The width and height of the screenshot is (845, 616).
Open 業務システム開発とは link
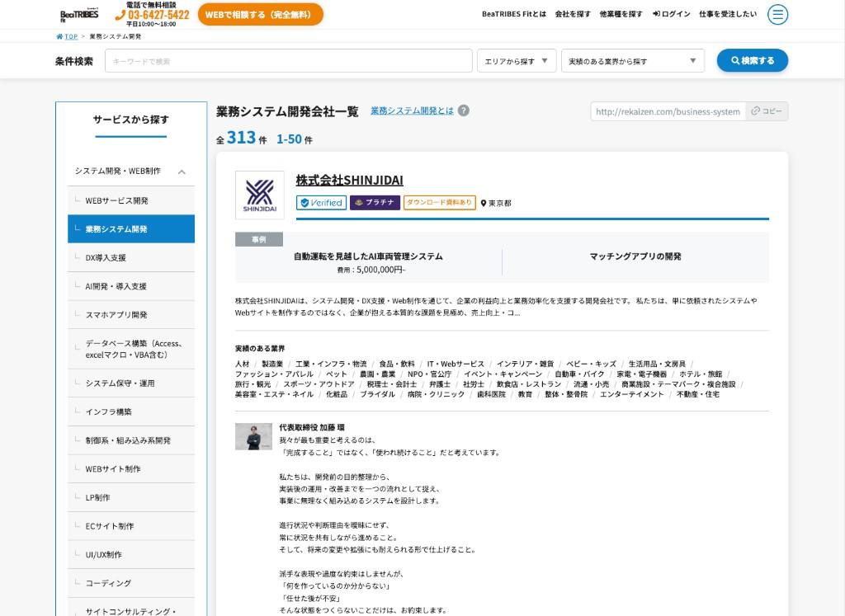click(x=412, y=111)
